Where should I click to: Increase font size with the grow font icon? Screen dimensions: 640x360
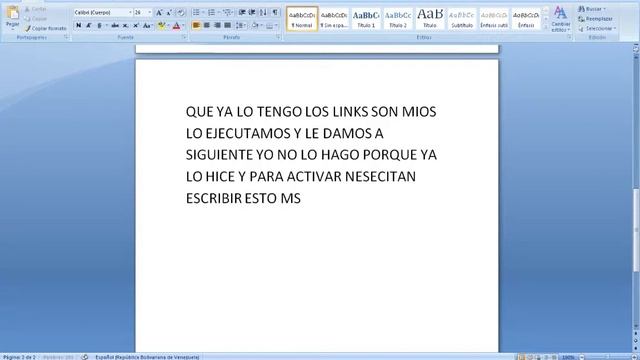[159, 13]
